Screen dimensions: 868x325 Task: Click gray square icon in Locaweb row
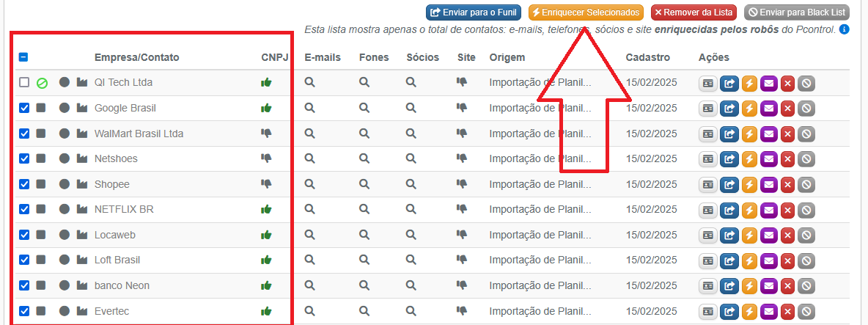pos(41,235)
